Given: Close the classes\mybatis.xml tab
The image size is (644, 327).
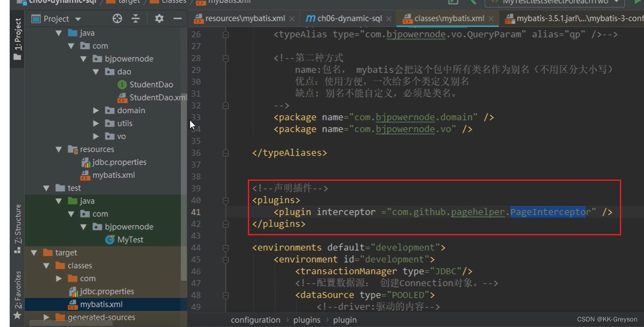Looking at the screenshot, I should [491, 19].
